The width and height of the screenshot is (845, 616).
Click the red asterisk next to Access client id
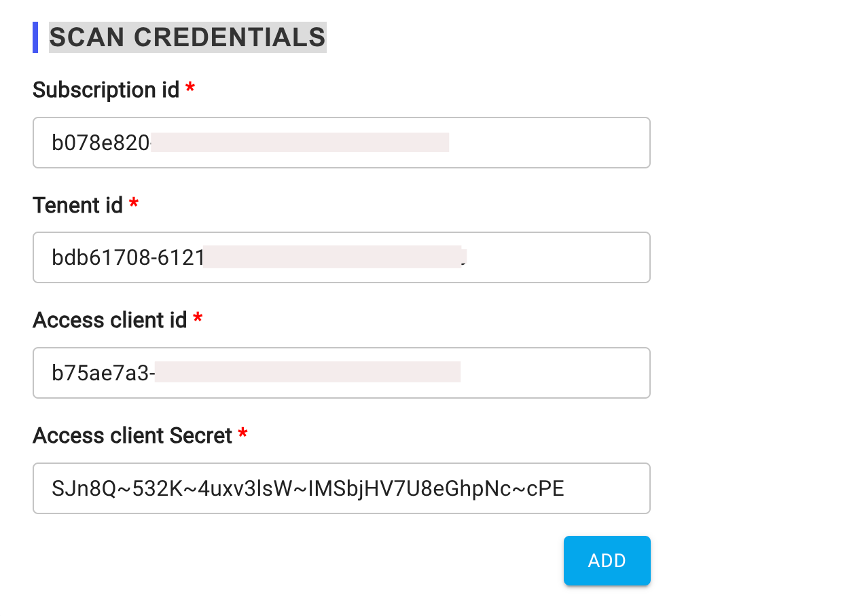[x=198, y=319]
